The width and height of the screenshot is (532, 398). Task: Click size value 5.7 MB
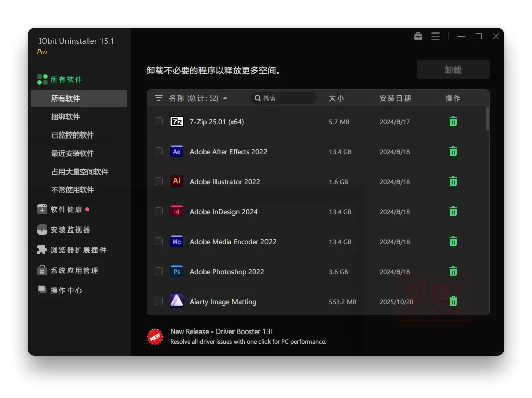coord(339,122)
